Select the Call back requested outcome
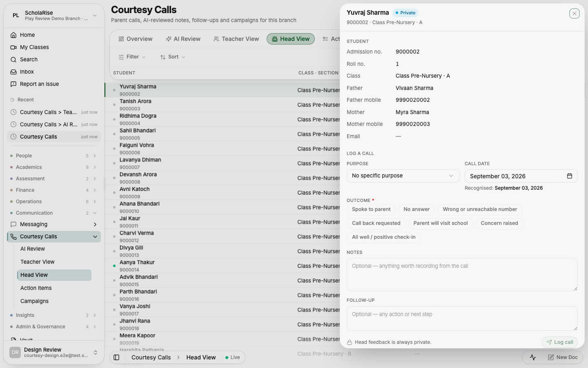The height and width of the screenshot is (368, 588). pyautogui.click(x=376, y=223)
